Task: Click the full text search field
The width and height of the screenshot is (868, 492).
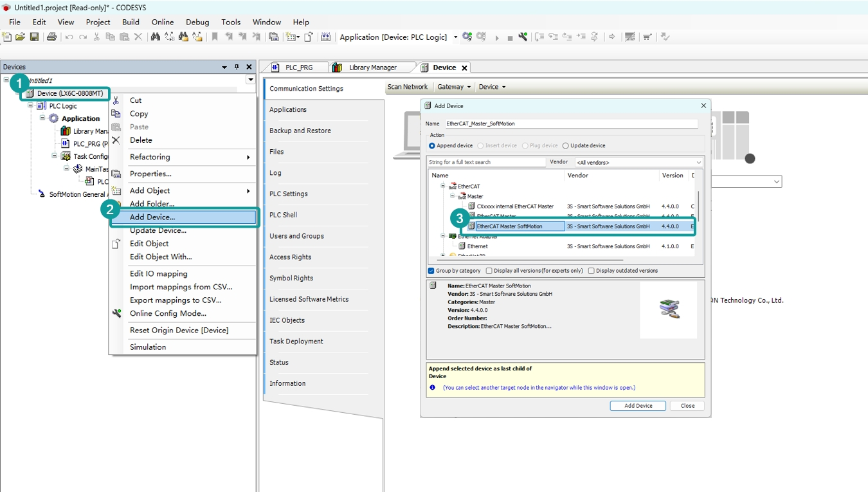Action: pyautogui.click(x=486, y=163)
